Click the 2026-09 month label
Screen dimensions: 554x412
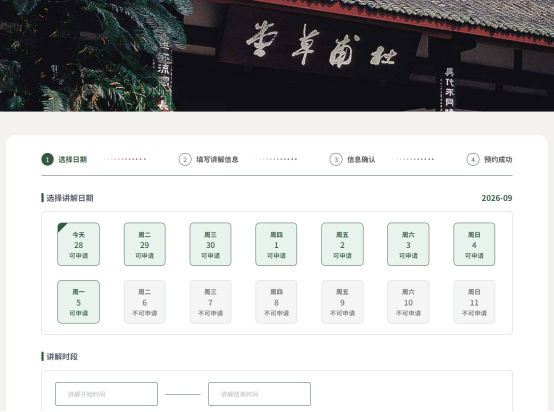click(x=497, y=198)
